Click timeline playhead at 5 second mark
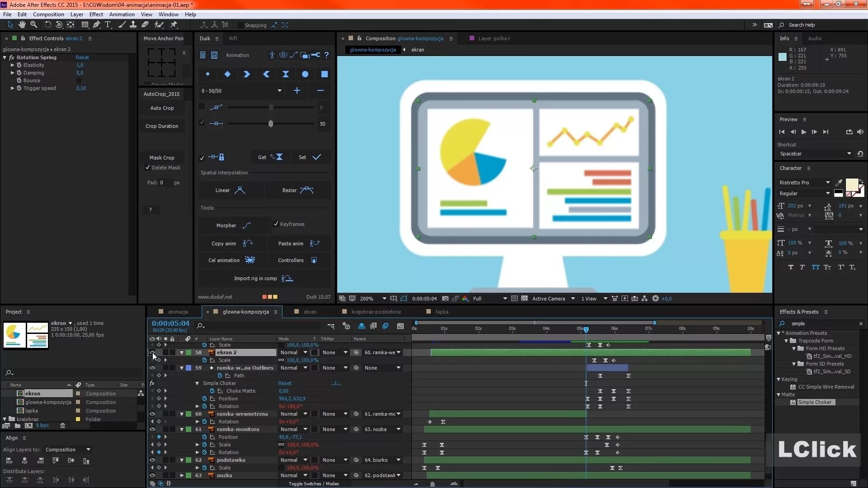 point(586,329)
